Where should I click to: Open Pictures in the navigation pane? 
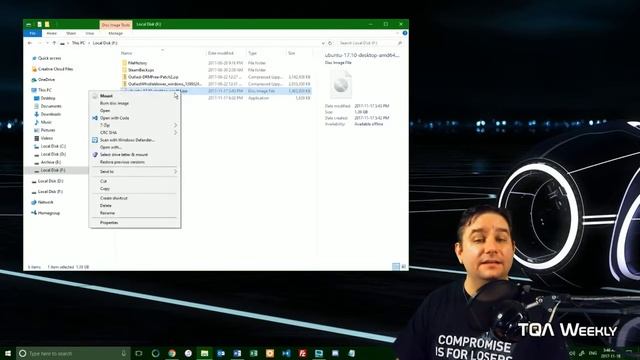[x=48, y=130]
